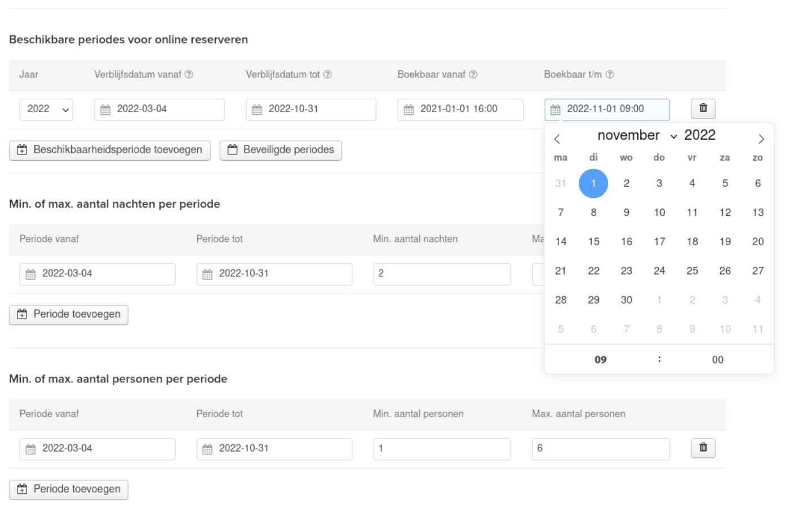Open the november month dropdown
This screenshot has height=521, width=812.
pyautogui.click(x=637, y=135)
